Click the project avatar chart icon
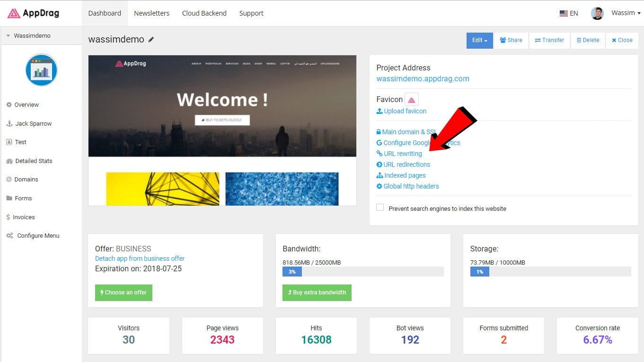644x362 pixels. (42, 70)
